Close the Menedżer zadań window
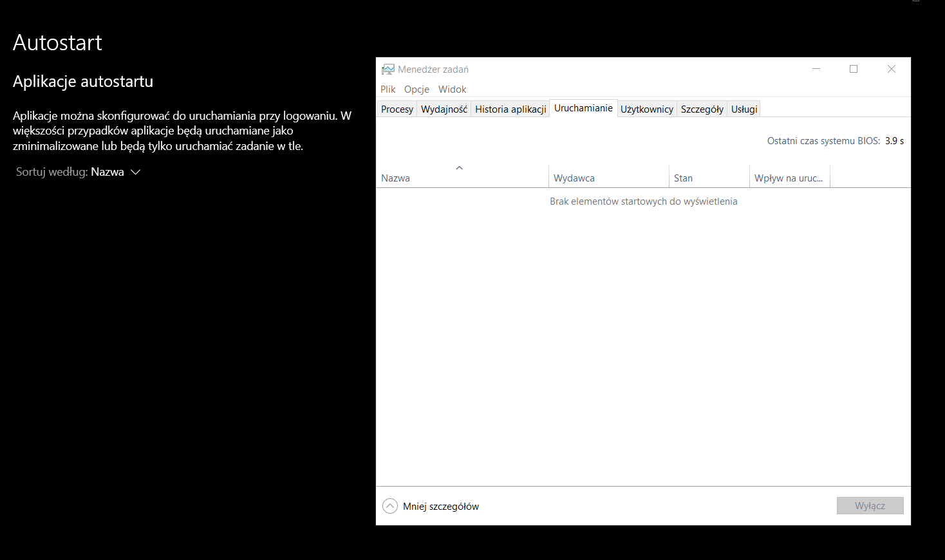Image resolution: width=945 pixels, height=560 pixels. (x=892, y=69)
